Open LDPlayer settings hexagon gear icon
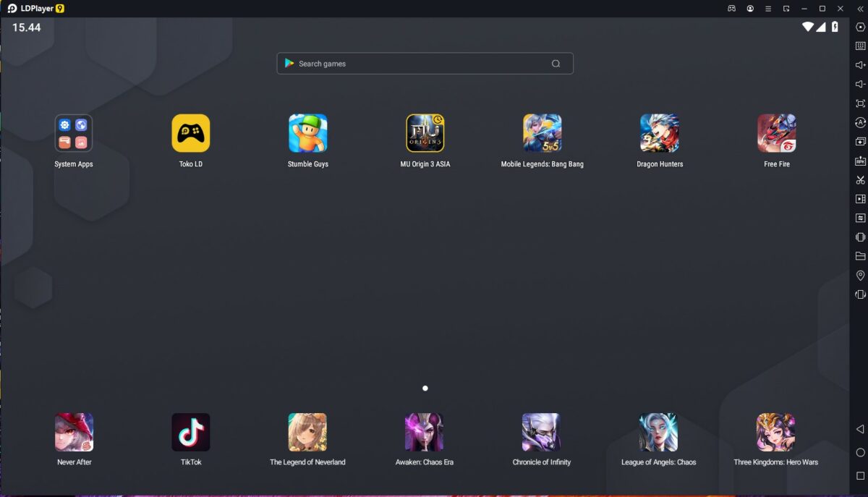This screenshot has width=868, height=497. click(860, 27)
